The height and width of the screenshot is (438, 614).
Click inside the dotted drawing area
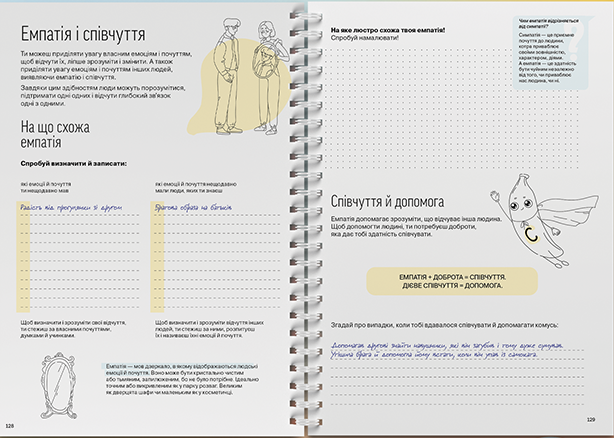click(x=450, y=108)
